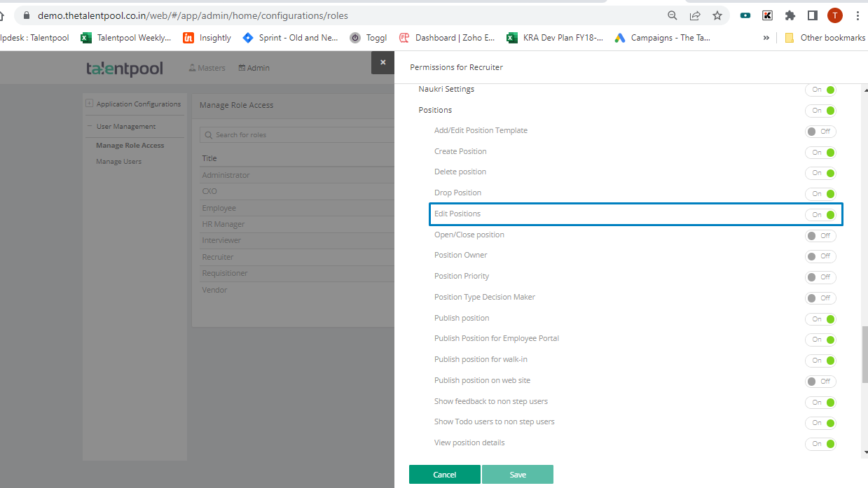Toggle Publish Position for Employee Portal

click(820, 339)
